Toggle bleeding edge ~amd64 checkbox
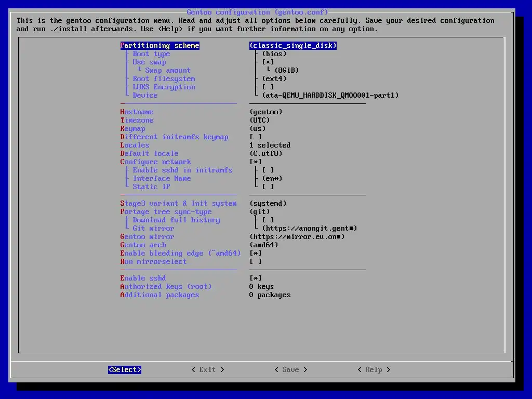Screen dimensions: 532x399 coord(256,254)
